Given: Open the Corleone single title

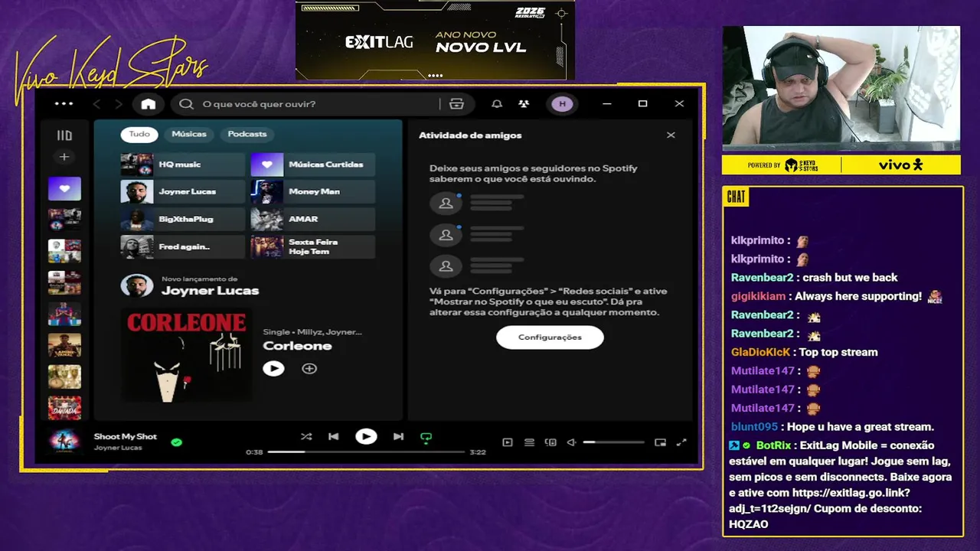Looking at the screenshot, I should [297, 346].
